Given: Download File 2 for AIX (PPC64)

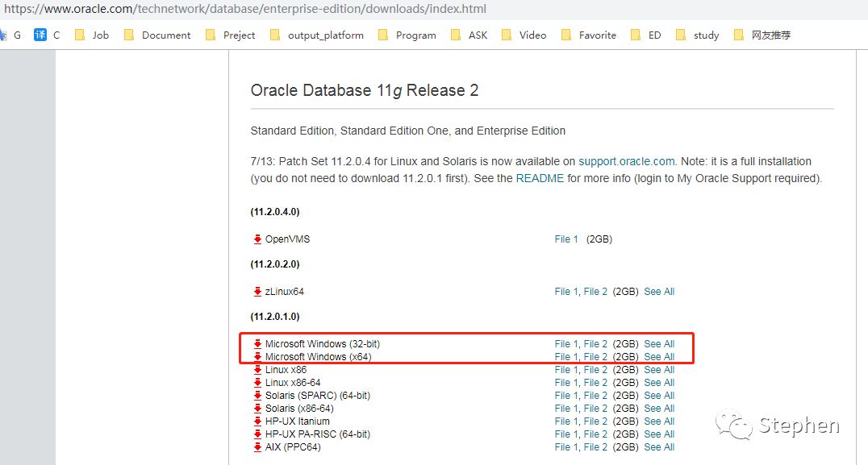Looking at the screenshot, I should click(595, 447).
